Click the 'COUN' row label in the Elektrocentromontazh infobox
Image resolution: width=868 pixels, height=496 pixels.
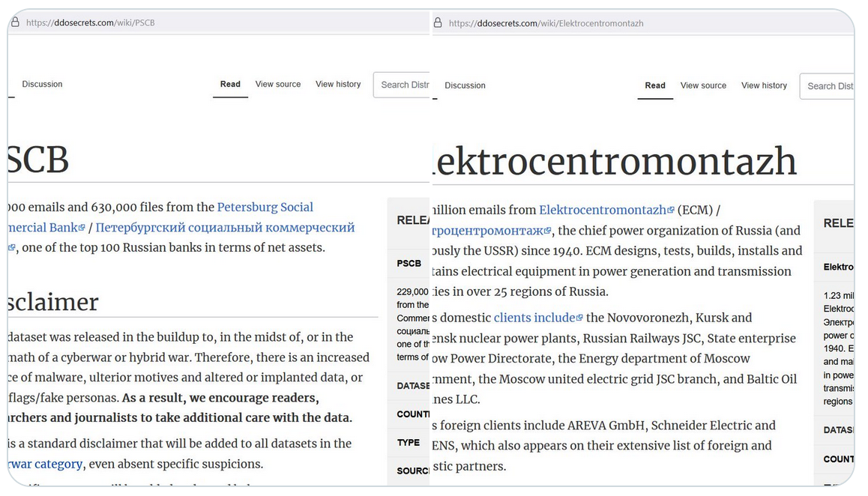[x=838, y=459]
